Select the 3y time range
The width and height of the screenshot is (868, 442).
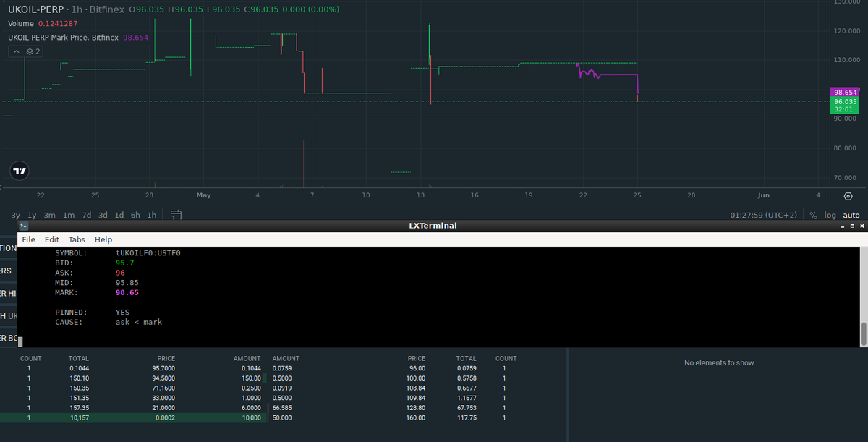pos(16,215)
